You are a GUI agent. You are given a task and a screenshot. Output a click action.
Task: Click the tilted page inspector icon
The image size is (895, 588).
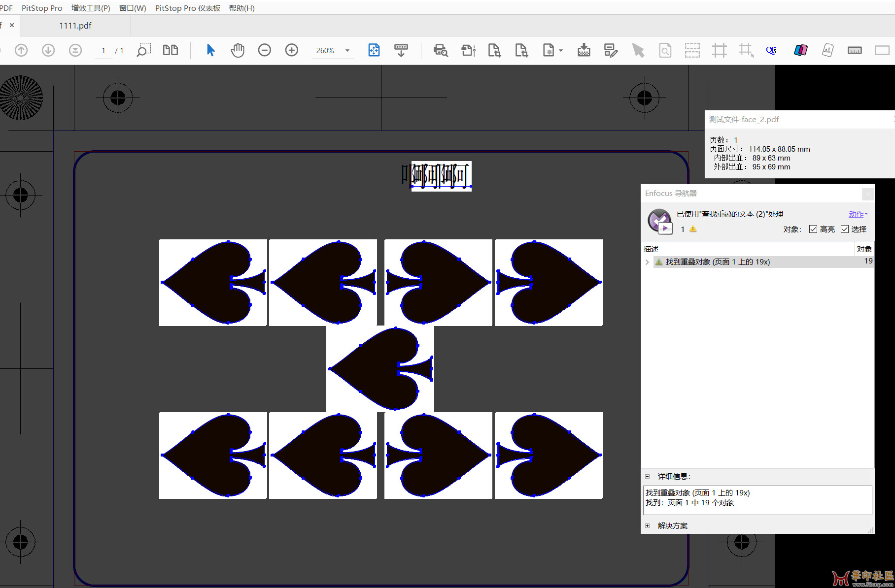point(828,50)
